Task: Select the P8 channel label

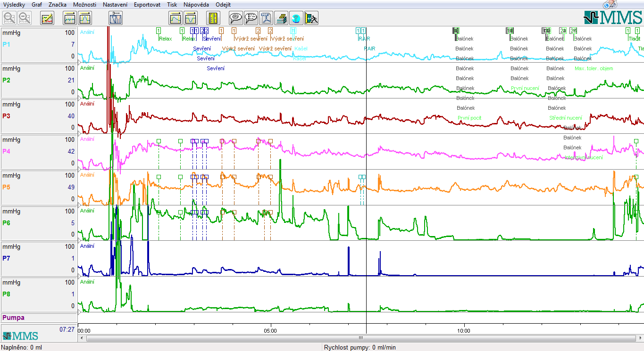Action: coord(6,294)
